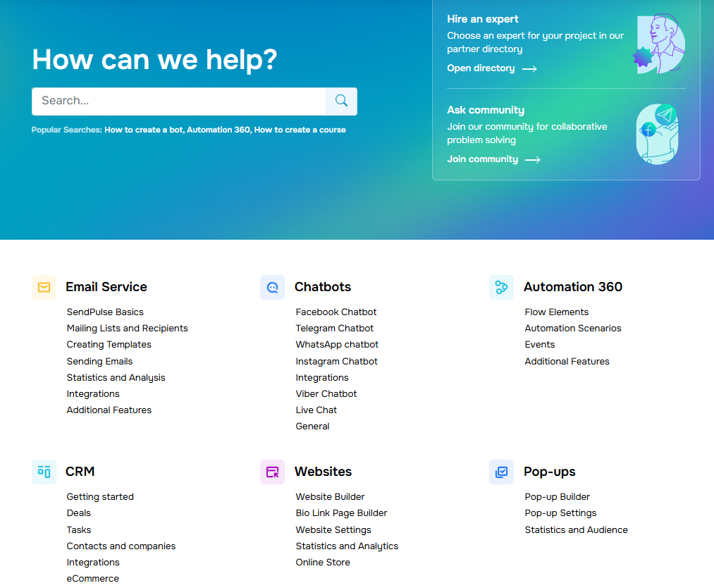Open Automation Scenarios
Screen dimensions: 714x588
(x=573, y=329)
